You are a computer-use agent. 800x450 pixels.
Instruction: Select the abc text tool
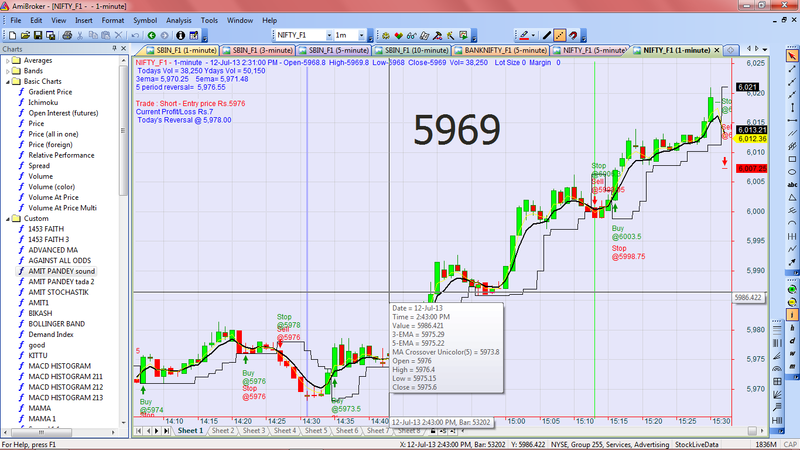[792, 185]
